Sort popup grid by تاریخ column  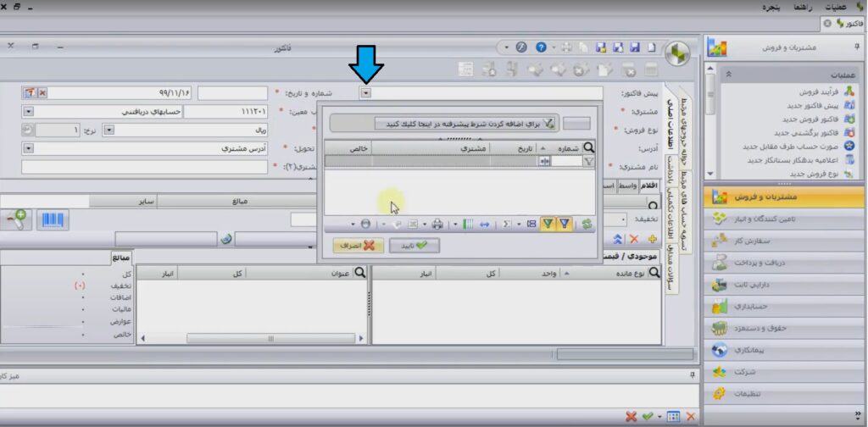coord(515,147)
